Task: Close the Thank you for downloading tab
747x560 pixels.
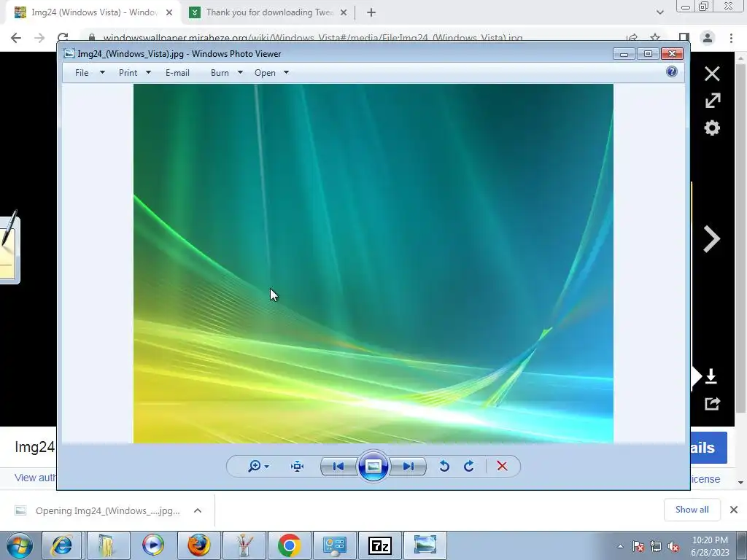Action: pyautogui.click(x=344, y=12)
